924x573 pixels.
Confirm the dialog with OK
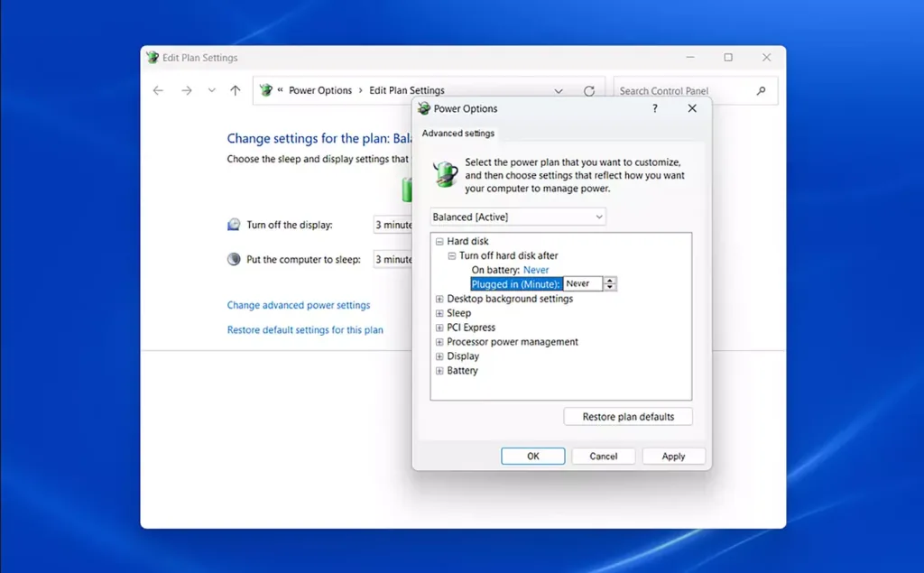[532, 457]
